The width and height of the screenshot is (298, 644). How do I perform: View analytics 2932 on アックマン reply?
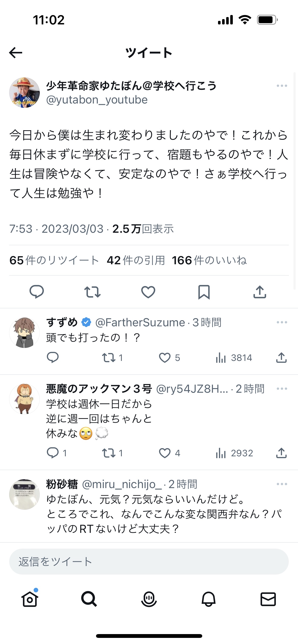[x=234, y=453]
